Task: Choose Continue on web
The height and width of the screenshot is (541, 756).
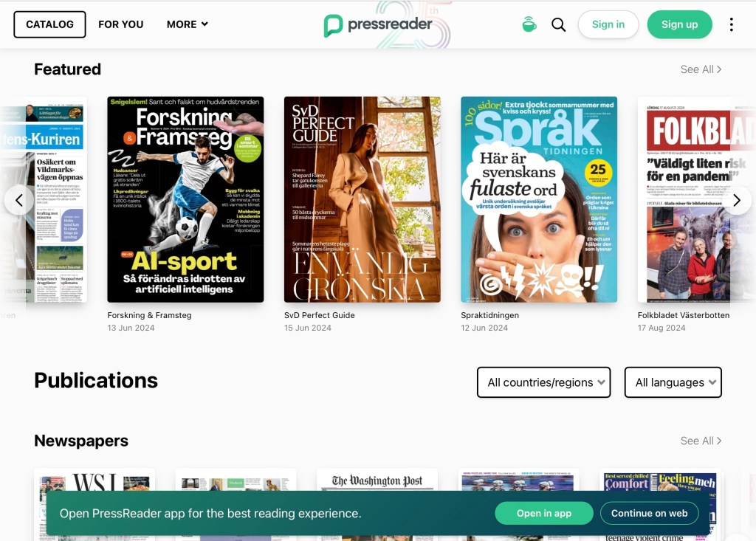Action: pos(650,514)
